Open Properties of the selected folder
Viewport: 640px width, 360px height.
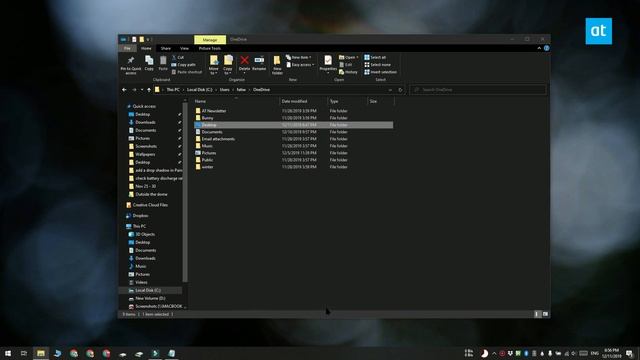(328, 63)
